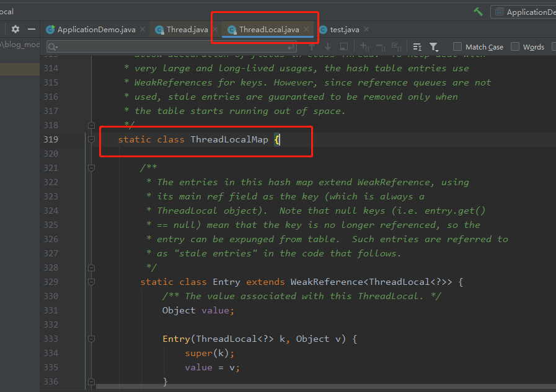
Task: Click the ThreadLocalMap class name
Action: pos(229,139)
